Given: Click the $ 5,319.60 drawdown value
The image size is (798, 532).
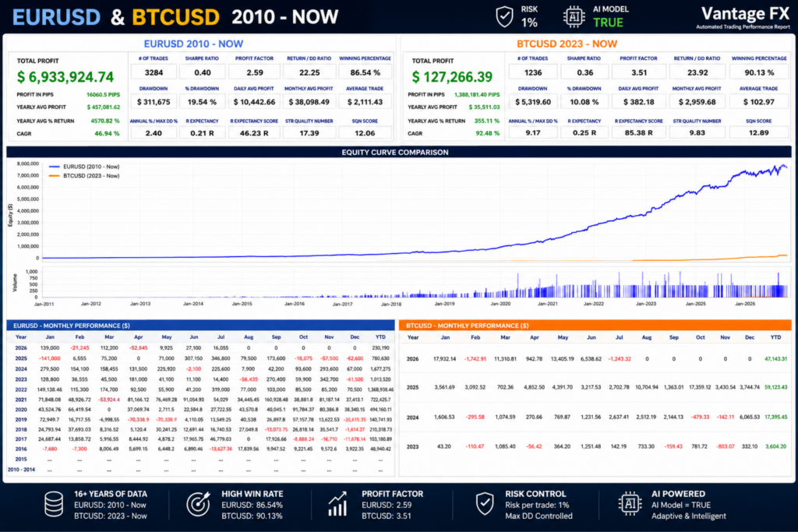Looking at the screenshot, I should pyautogui.click(x=533, y=102).
